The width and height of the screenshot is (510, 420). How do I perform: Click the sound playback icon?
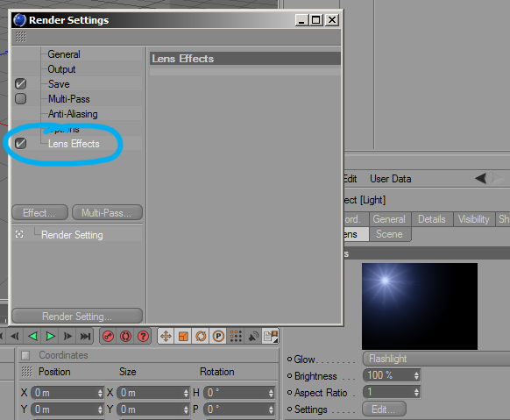click(x=254, y=336)
